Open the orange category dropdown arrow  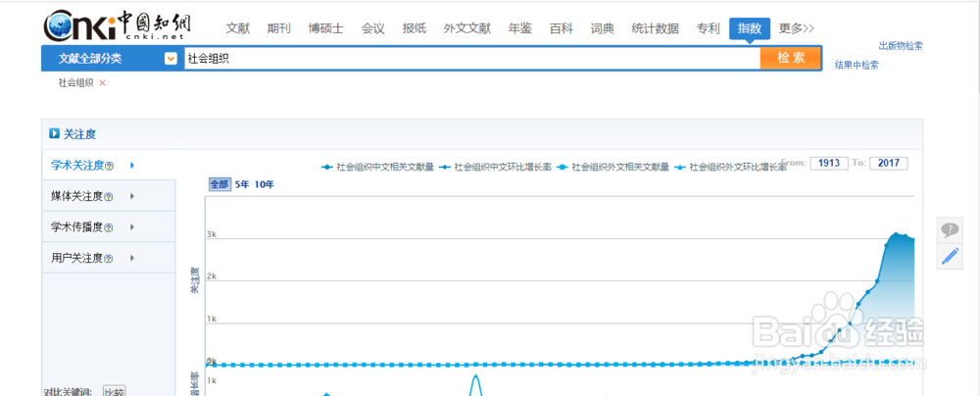[x=170, y=59]
